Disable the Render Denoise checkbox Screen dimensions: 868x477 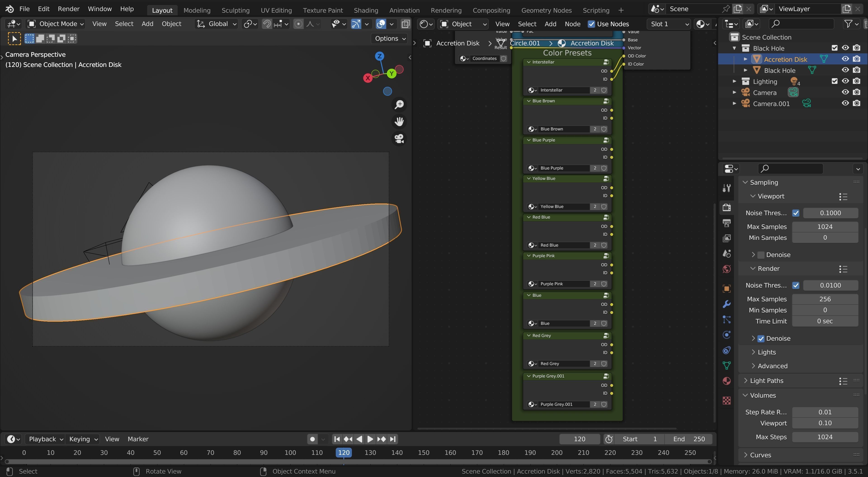tap(761, 338)
